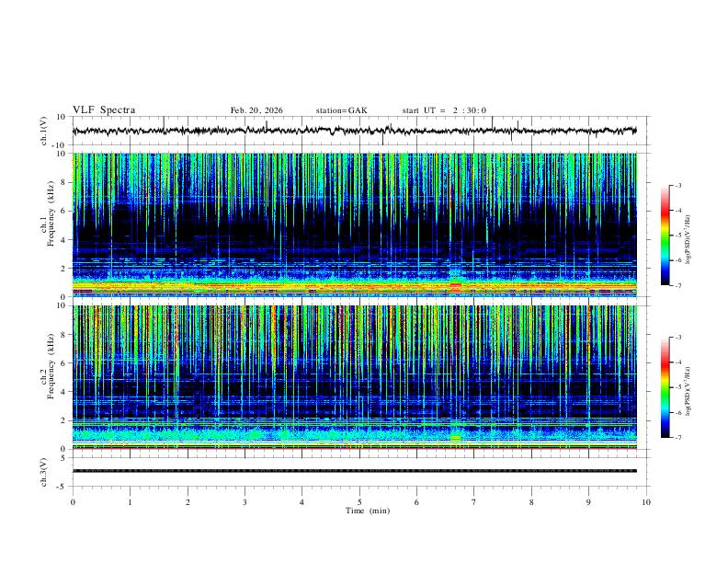Click the ch.1 colorbar "log(PSD)" label
728x563 pixels.
(x=688, y=239)
